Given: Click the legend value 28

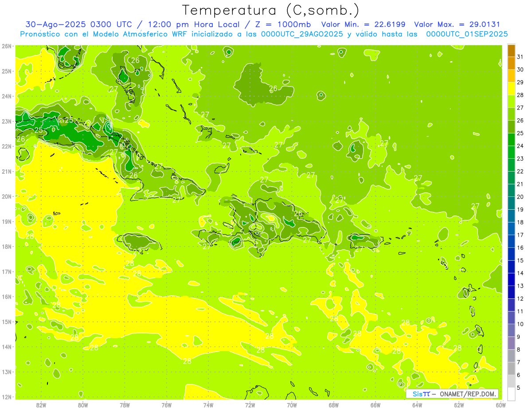Looking at the screenshot, I should point(520,95).
